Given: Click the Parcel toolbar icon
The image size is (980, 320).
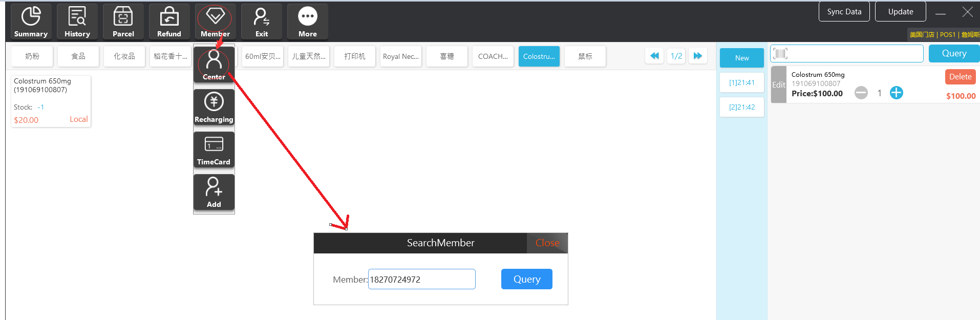Looking at the screenshot, I should (123, 22).
